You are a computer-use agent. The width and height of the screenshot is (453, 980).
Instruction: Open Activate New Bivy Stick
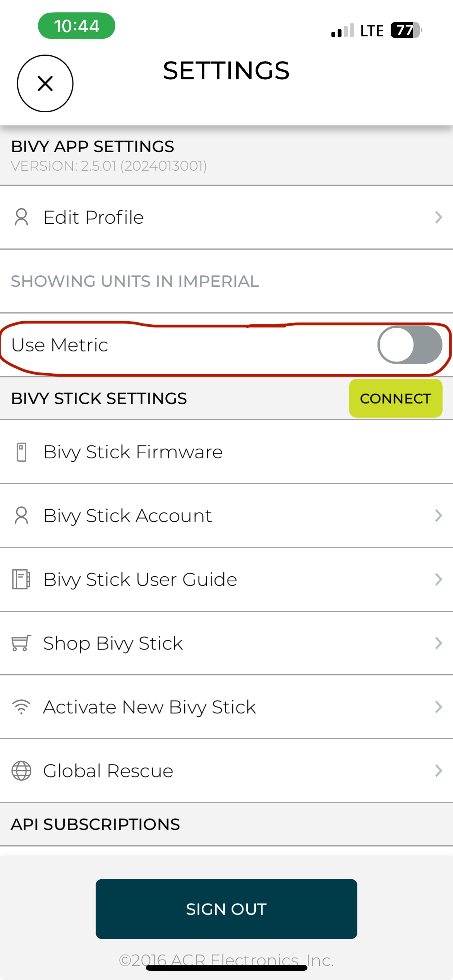coord(226,707)
